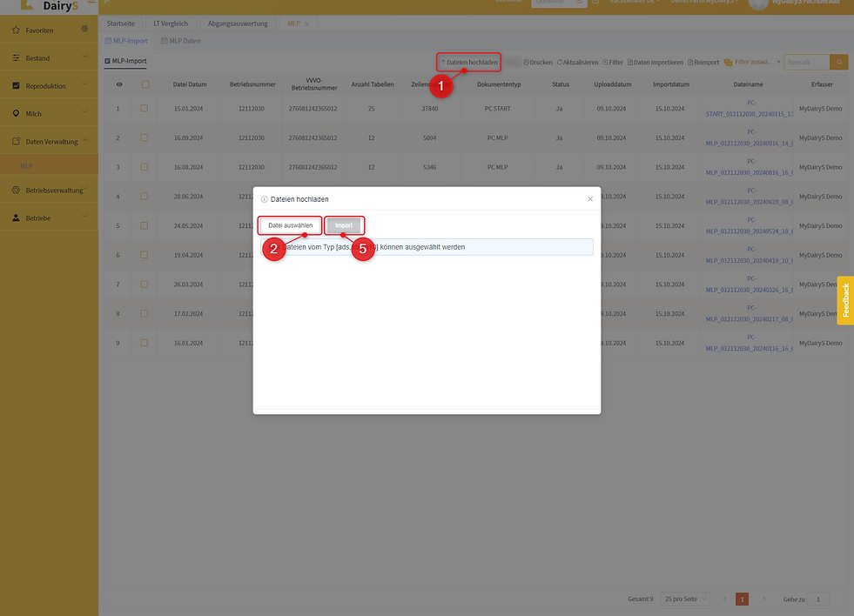This screenshot has height=616, width=854.
Task: Check the row with Datei Datum 16.08.2024
Action: 145,167
